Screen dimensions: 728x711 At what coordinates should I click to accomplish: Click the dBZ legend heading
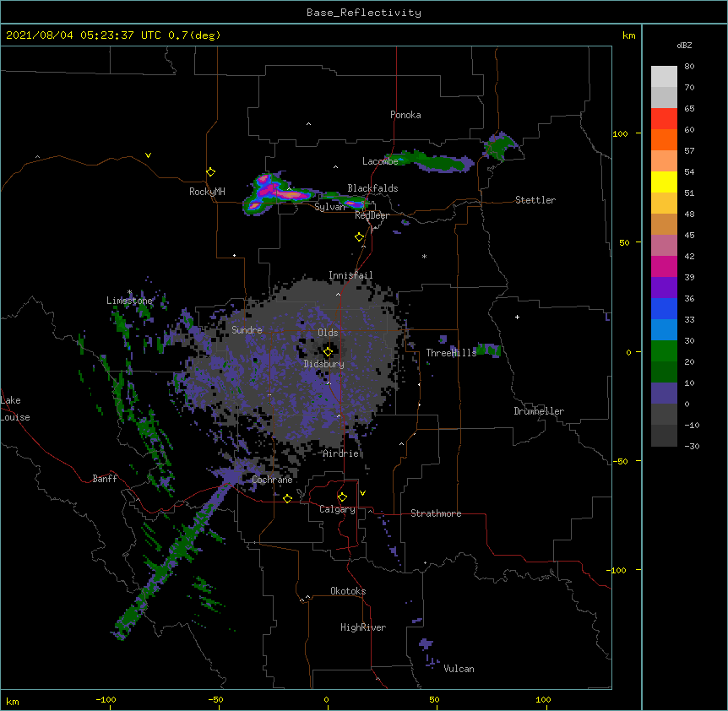pyautogui.click(x=684, y=45)
